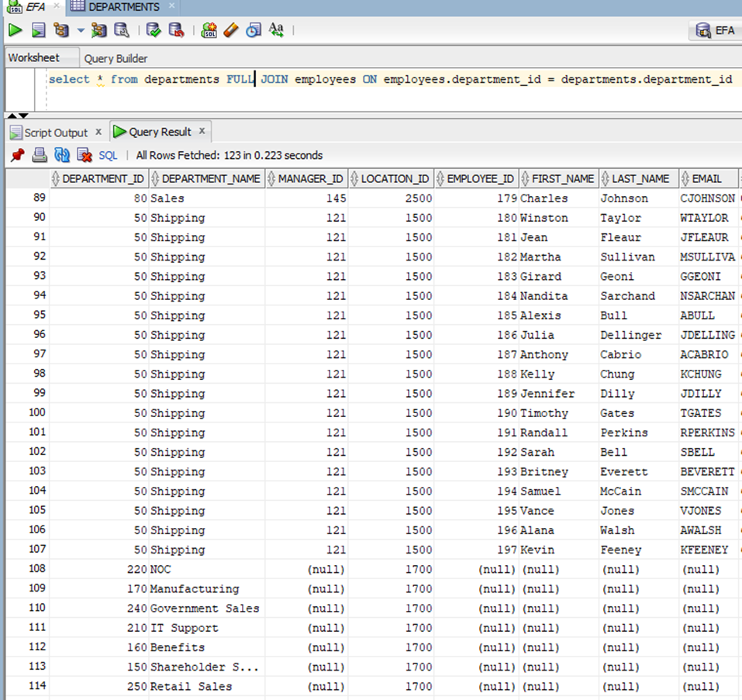742x700 pixels.
Task: Click the Rollback icon
Action: coord(176,30)
